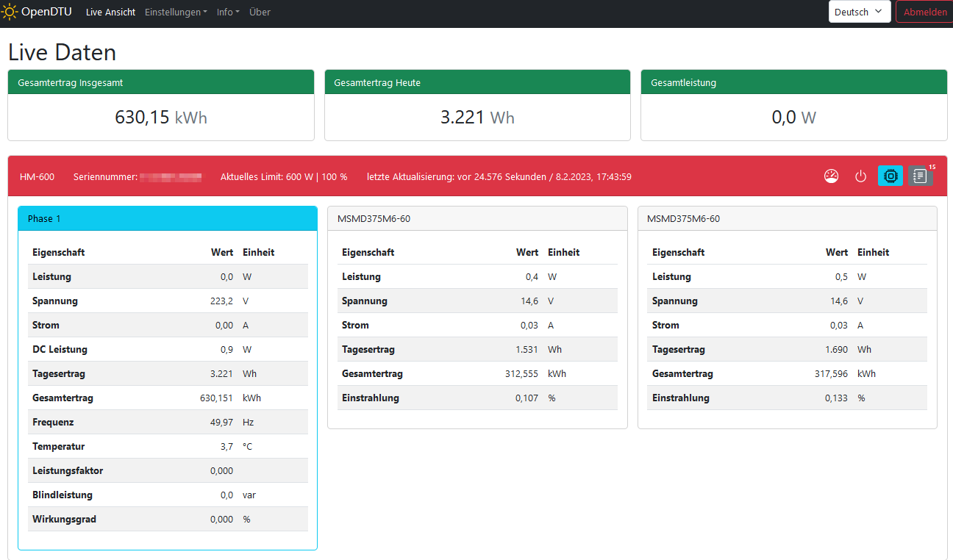The image size is (953, 560).
Task: Click the 0,0 W total power value
Action: tap(794, 117)
